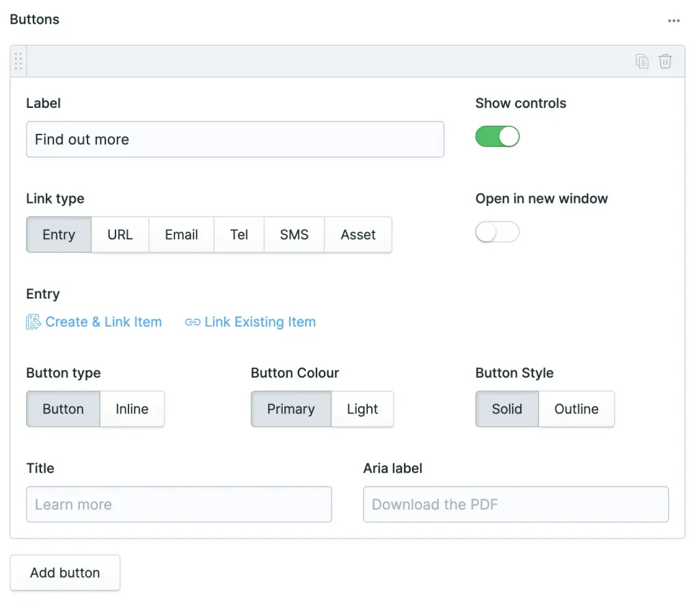
Task: Select the Email link type
Action: [181, 234]
